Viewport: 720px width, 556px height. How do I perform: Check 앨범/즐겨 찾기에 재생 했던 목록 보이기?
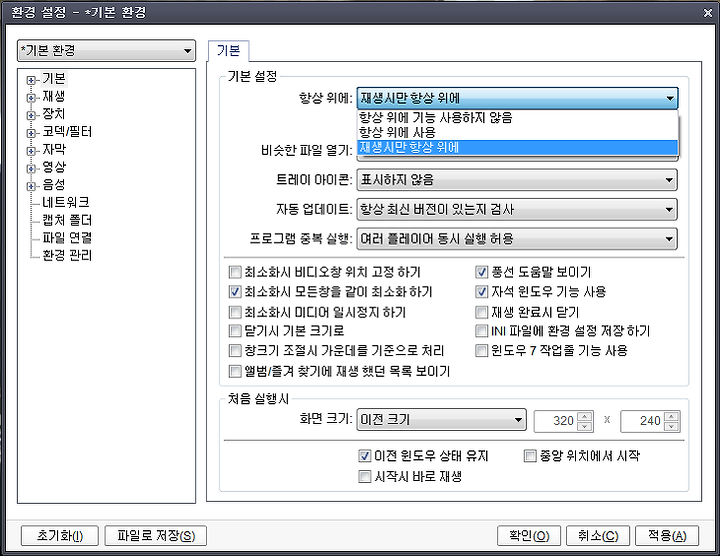[x=235, y=371]
